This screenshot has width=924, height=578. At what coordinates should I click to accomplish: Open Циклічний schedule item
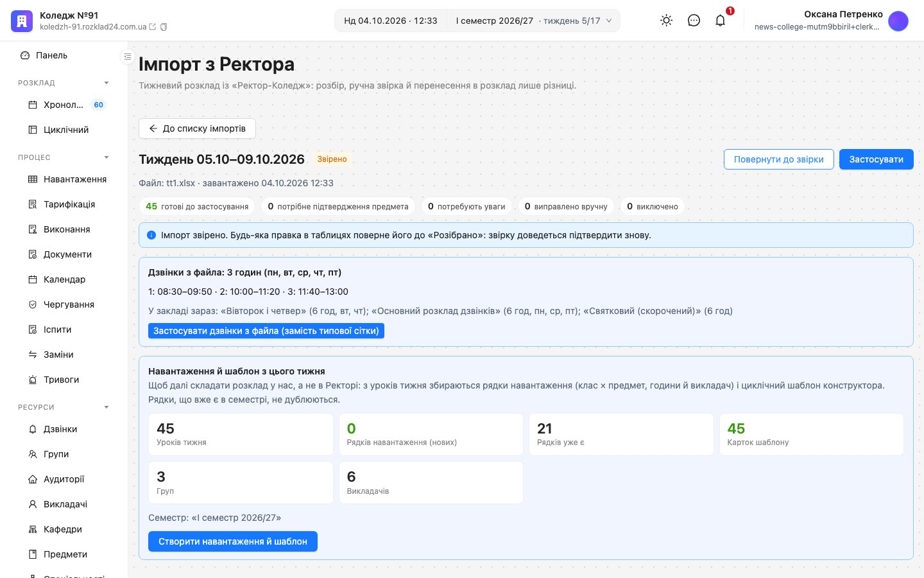click(64, 130)
